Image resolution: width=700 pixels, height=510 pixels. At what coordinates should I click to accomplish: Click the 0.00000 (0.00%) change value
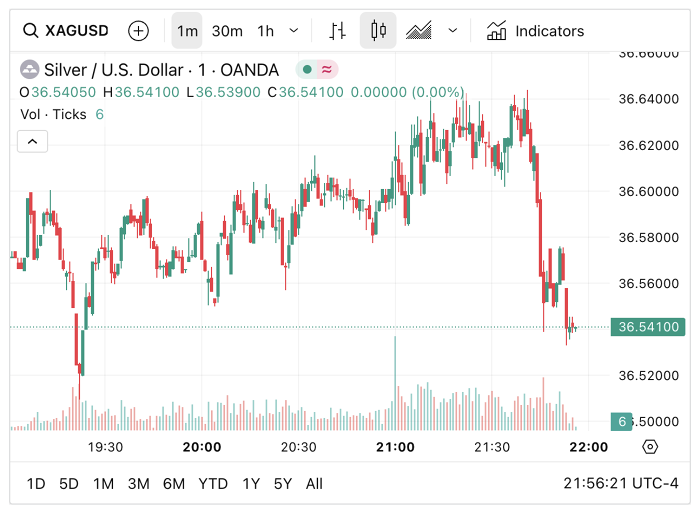407,92
